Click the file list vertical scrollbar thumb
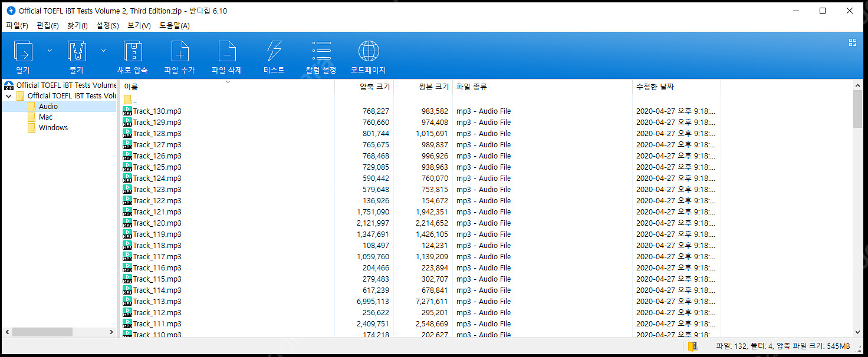Screen dimensions: 868x357 (858, 109)
